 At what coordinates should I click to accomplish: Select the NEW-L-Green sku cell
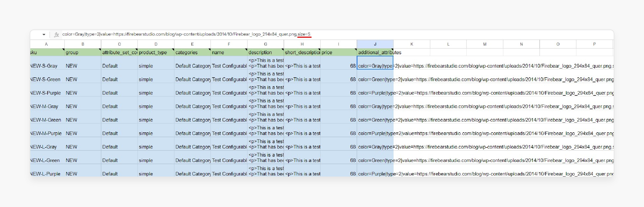pos(47,157)
